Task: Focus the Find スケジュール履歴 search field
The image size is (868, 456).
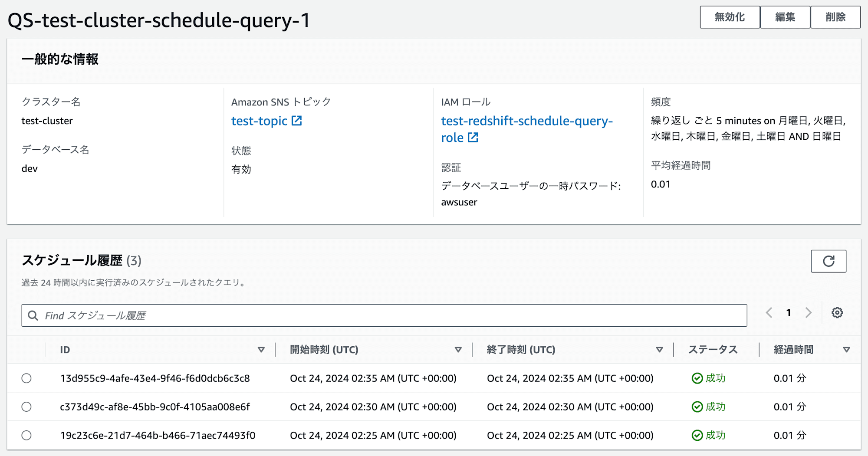Action: click(384, 315)
